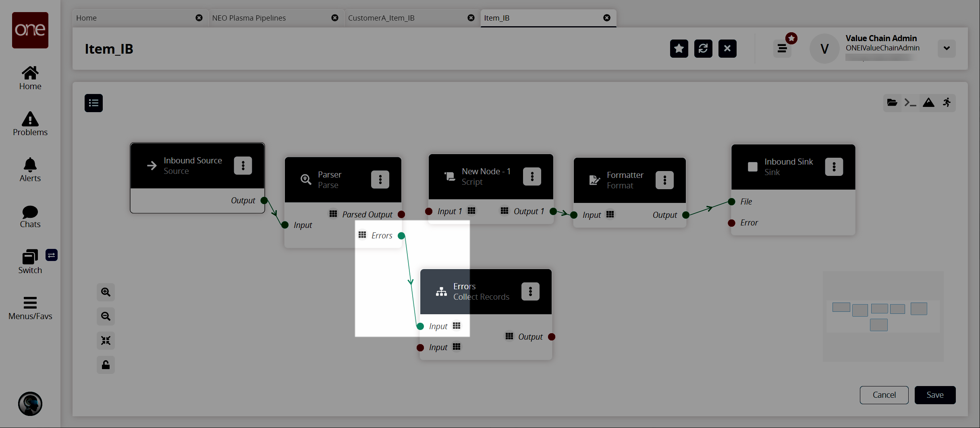The width and height of the screenshot is (980, 428).
Task: Click the grid icon beside Output 1
Action: (x=505, y=211)
